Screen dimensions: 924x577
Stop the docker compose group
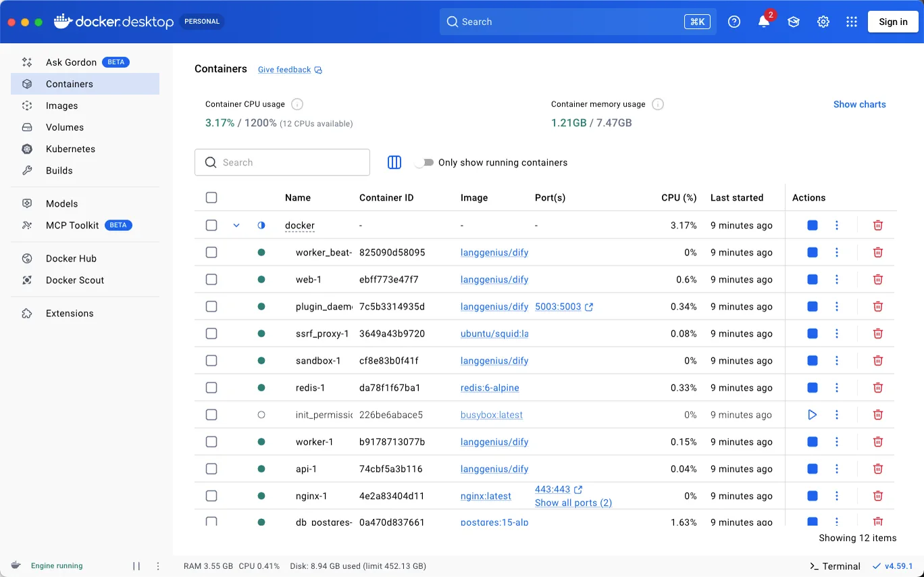813,225
